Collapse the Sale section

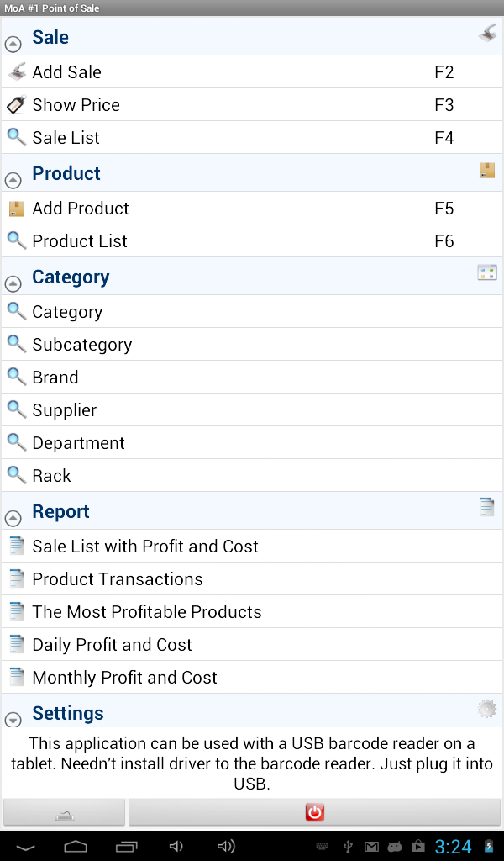tap(13, 44)
